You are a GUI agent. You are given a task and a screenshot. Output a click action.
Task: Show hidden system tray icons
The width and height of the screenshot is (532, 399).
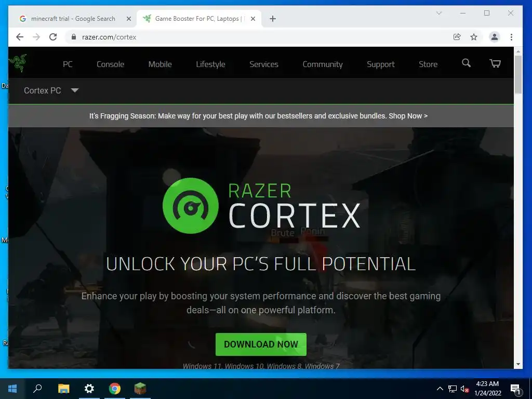tap(440, 389)
